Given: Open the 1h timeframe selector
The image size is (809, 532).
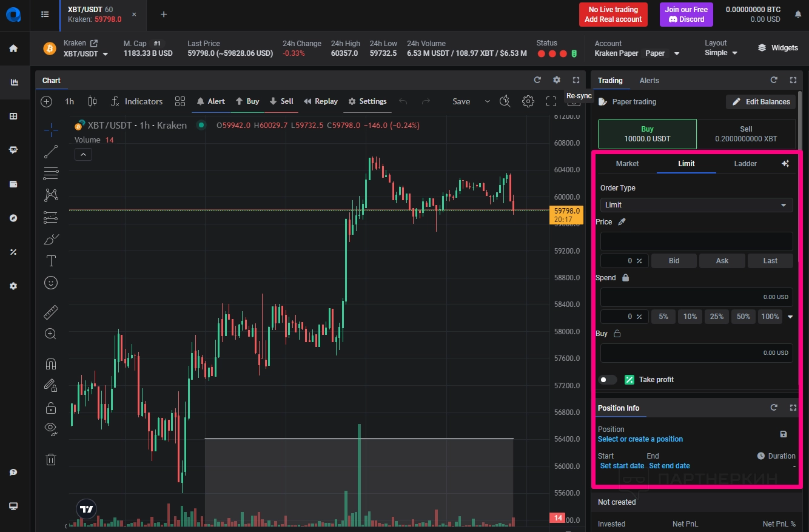Looking at the screenshot, I should click(70, 101).
